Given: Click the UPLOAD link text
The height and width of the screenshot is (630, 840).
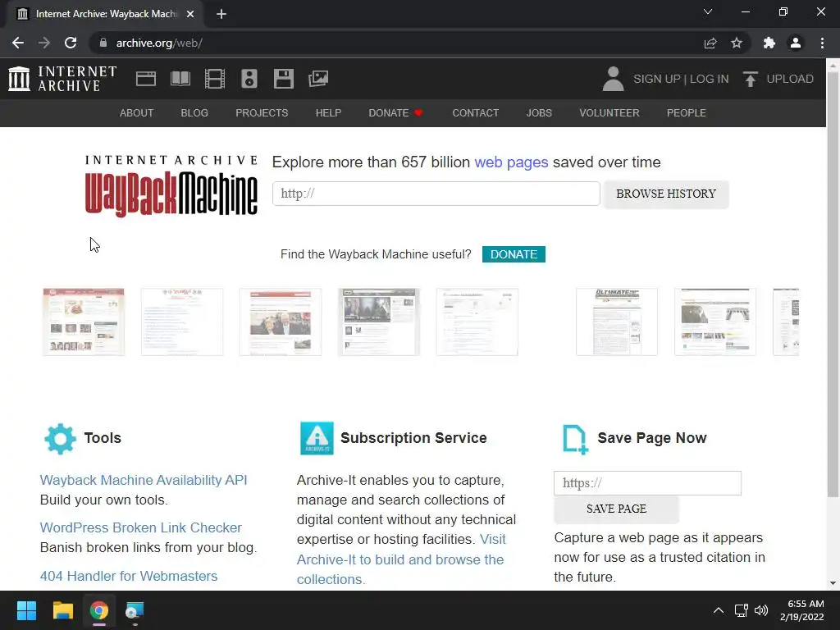Looking at the screenshot, I should (790, 79).
